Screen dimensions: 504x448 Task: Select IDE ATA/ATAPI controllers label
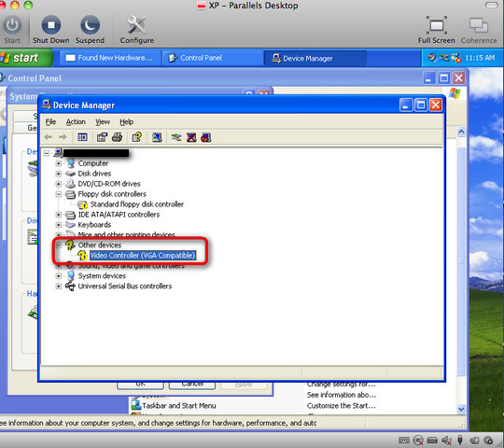(x=119, y=215)
